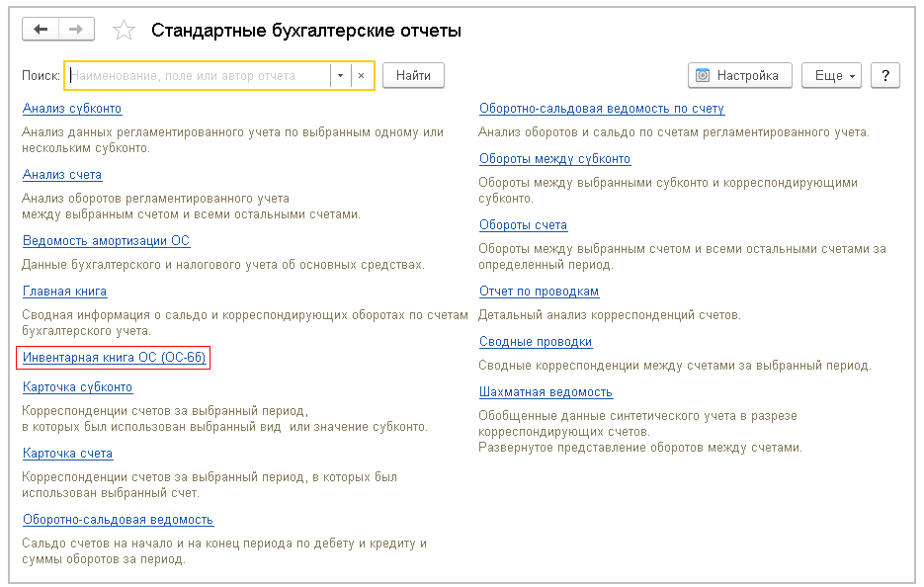
Task: Open the Настройка settings button
Action: tap(739, 75)
